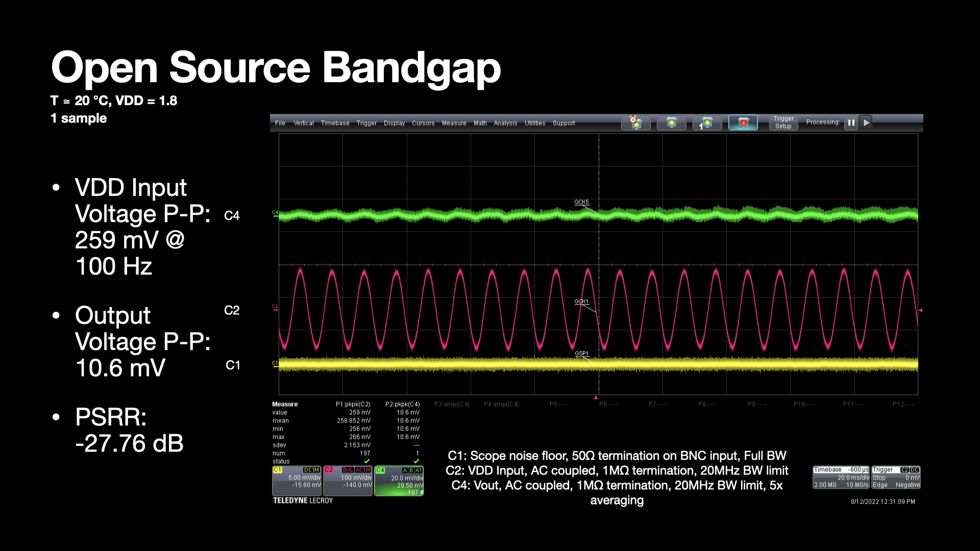Click the yellow C1 trace marker at left edge
980x551 pixels.
point(275,363)
